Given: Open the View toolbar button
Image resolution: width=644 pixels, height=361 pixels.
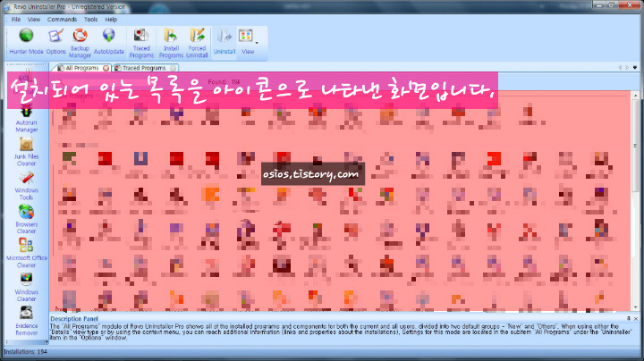Looking at the screenshot, I should [247, 41].
